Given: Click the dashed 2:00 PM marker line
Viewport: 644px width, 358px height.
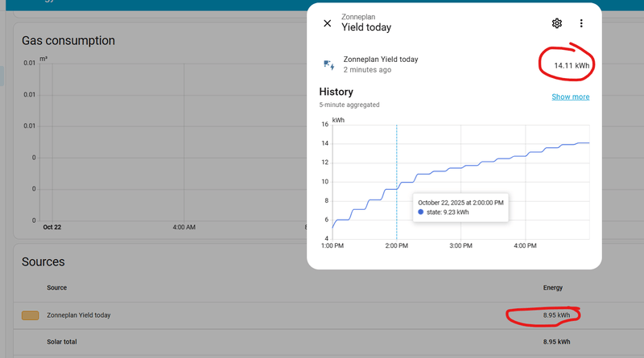Looking at the screenshot, I should (x=396, y=161).
